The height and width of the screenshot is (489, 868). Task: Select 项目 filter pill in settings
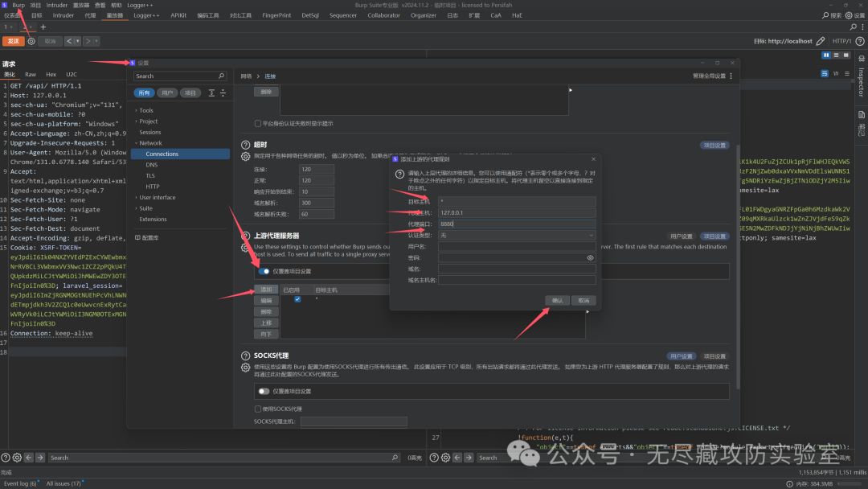pos(190,93)
